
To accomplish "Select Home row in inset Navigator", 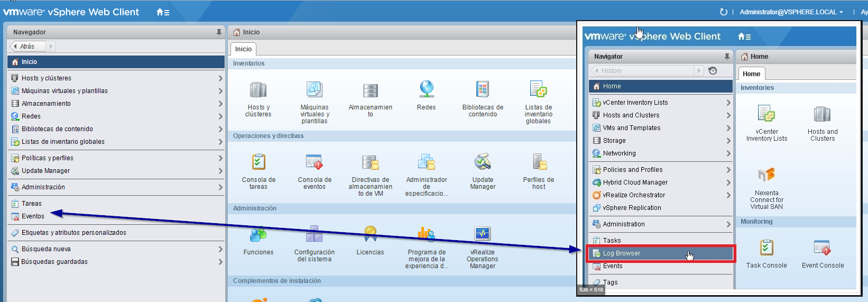I will pyautogui.click(x=661, y=86).
